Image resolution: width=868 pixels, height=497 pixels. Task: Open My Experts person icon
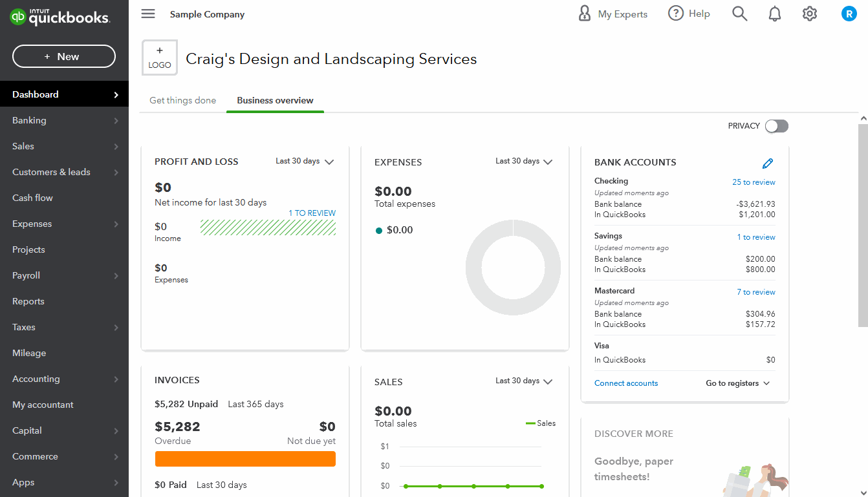(585, 14)
